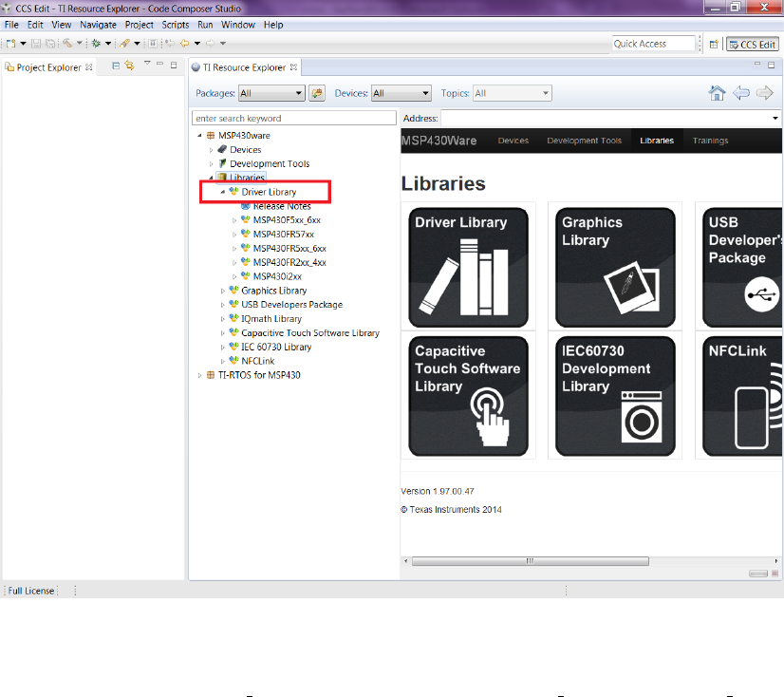Click Trainings in MSP430Ware nav bar

[x=710, y=141]
